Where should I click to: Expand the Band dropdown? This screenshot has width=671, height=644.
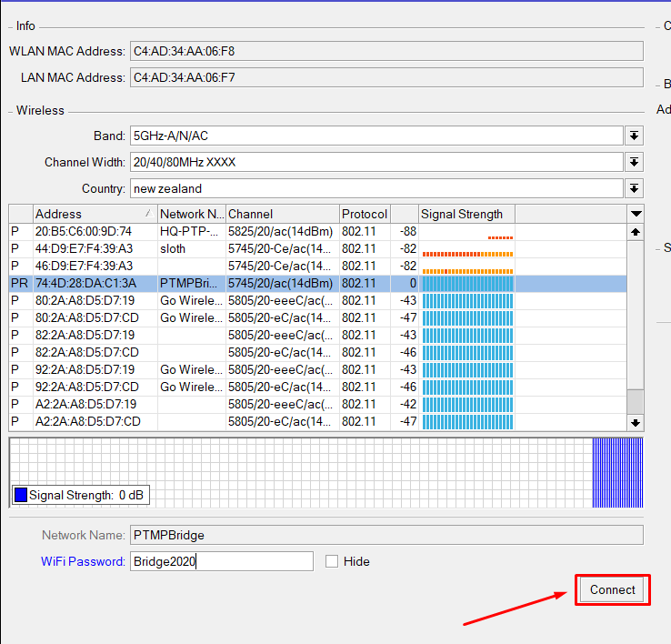tap(634, 136)
